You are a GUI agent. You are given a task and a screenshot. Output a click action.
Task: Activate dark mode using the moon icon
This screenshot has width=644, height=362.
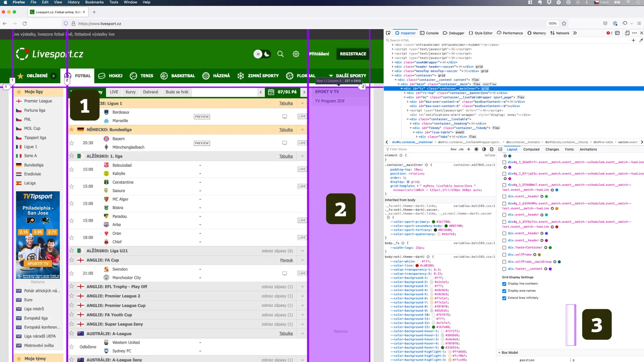tap(266, 54)
